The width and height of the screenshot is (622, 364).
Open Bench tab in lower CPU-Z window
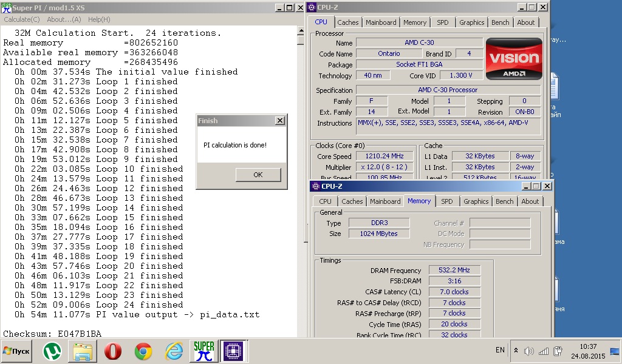point(505,201)
